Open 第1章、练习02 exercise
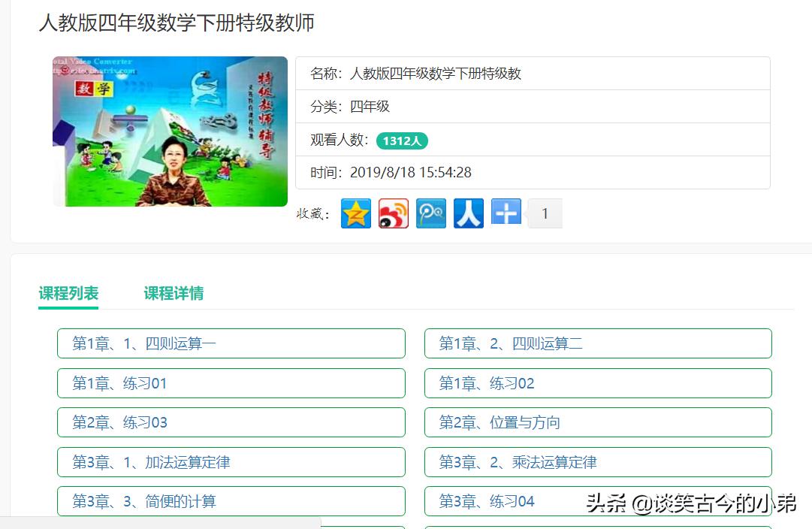 pos(597,382)
